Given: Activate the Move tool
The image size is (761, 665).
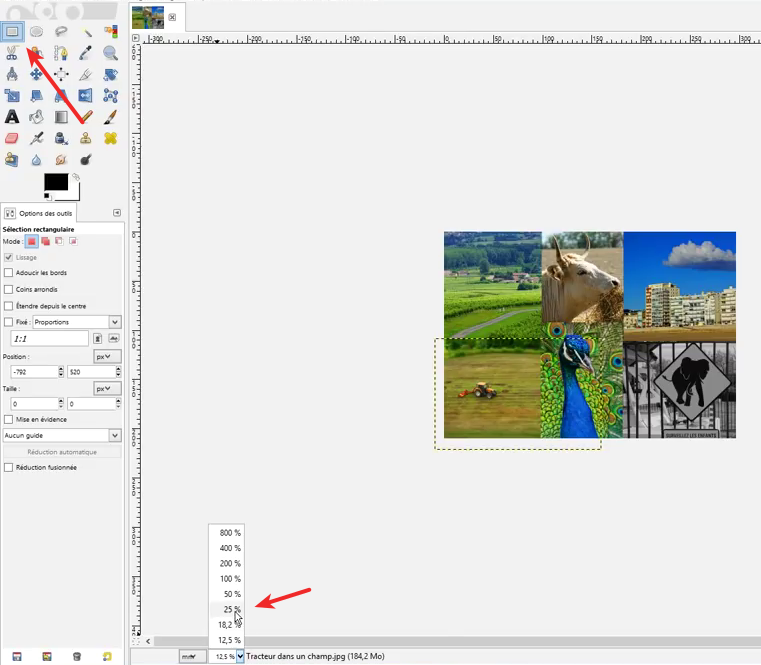Looking at the screenshot, I should point(36,75).
